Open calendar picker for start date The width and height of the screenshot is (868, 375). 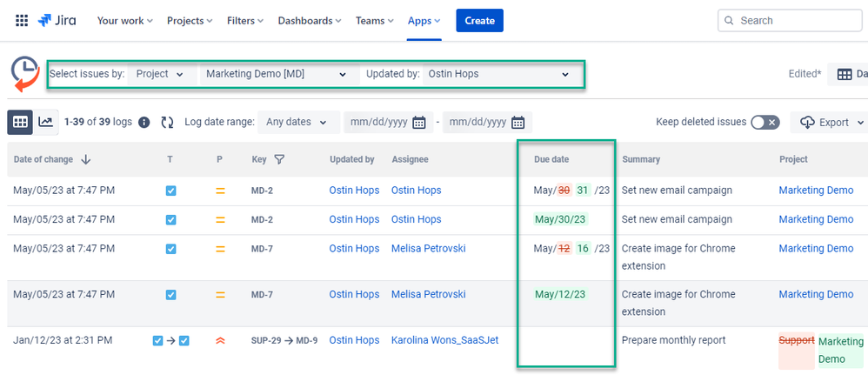(x=419, y=123)
